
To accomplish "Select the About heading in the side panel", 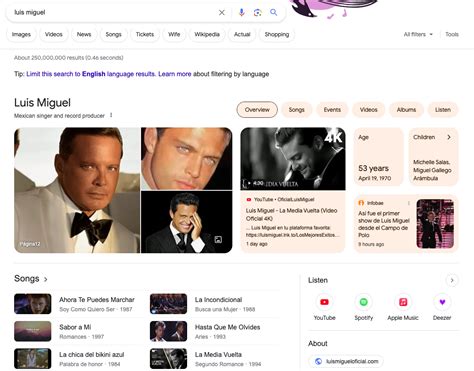I will (x=318, y=343).
